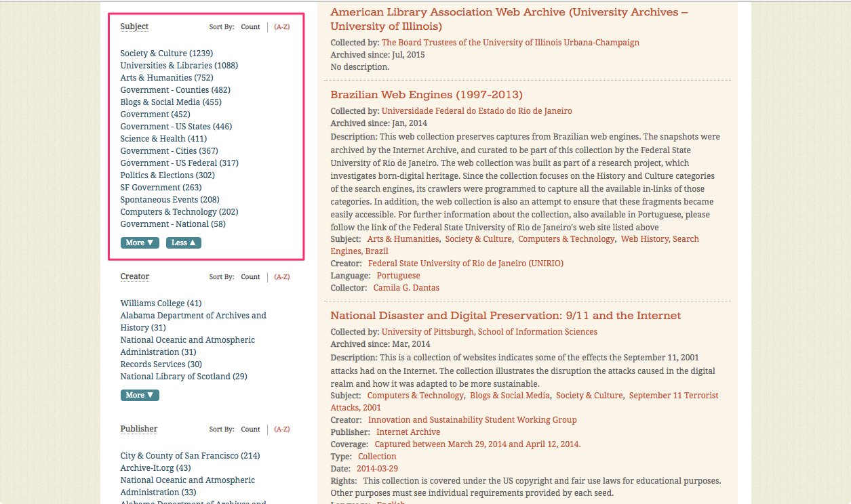The image size is (851, 504).
Task: Sort Subject facet alphabetically (A-Z)
Action: pos(281,27)
